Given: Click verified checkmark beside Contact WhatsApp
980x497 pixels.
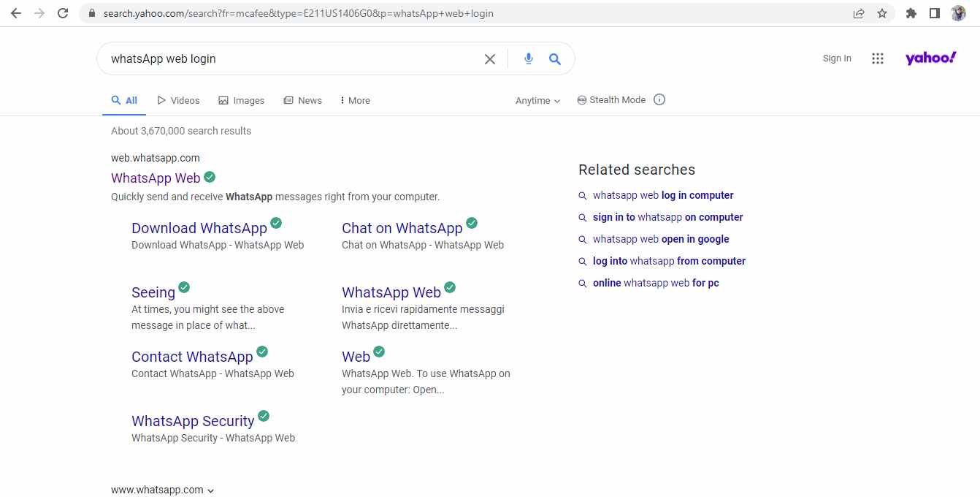Looking at the screenshot, I should (x=262, y=352).
